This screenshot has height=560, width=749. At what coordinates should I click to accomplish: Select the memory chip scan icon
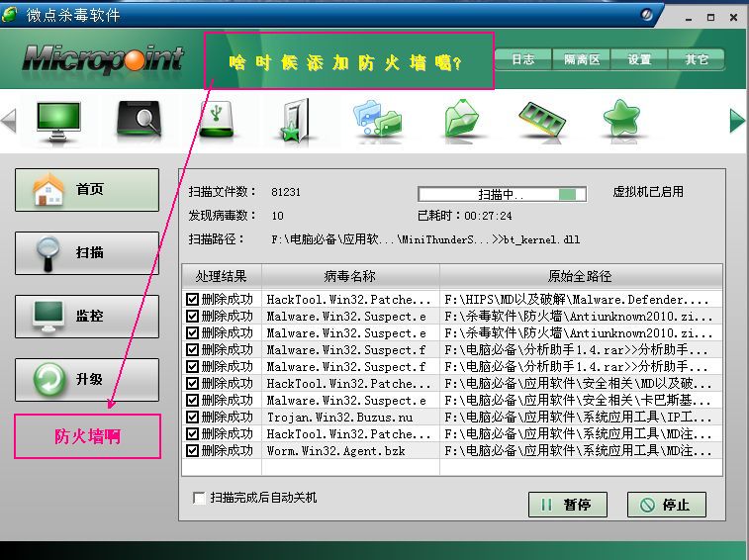(541, 120)
